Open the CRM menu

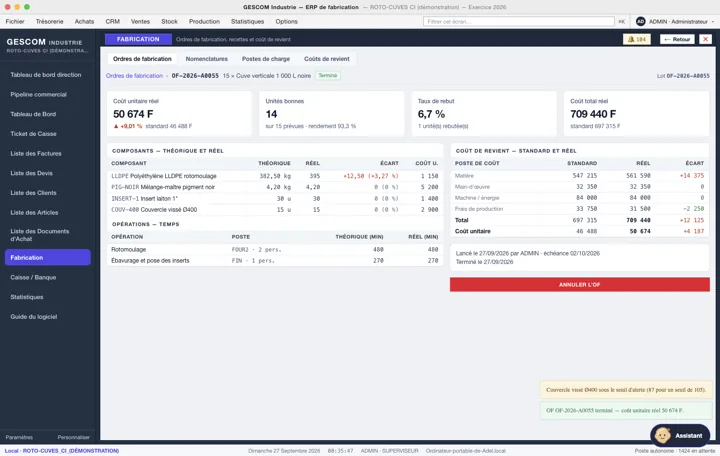[x=112, y=22]
